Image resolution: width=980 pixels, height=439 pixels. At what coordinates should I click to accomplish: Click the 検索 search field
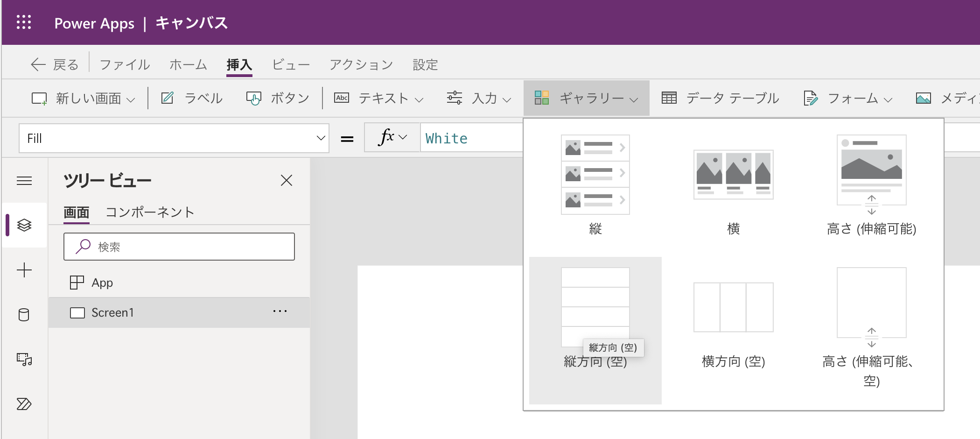(x=179, y=247)
